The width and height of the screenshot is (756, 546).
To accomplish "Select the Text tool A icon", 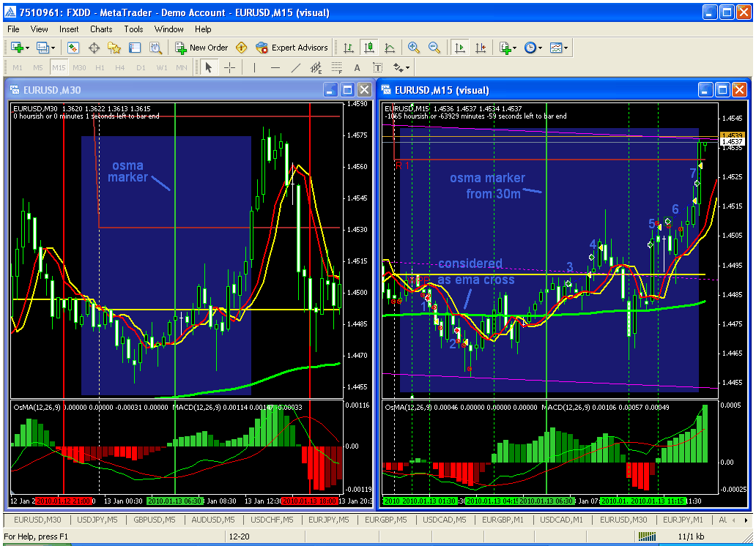I will click(357, 67).
